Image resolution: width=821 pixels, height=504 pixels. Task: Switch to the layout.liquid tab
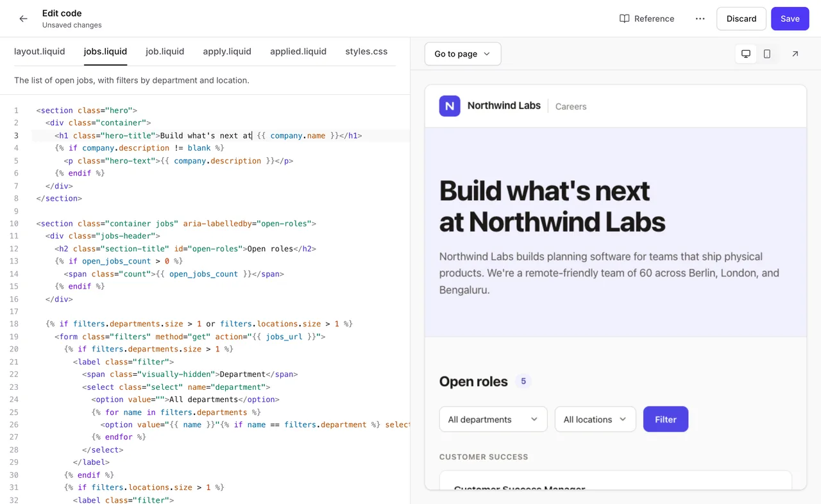pyautogui.click(x=40, y=51)
